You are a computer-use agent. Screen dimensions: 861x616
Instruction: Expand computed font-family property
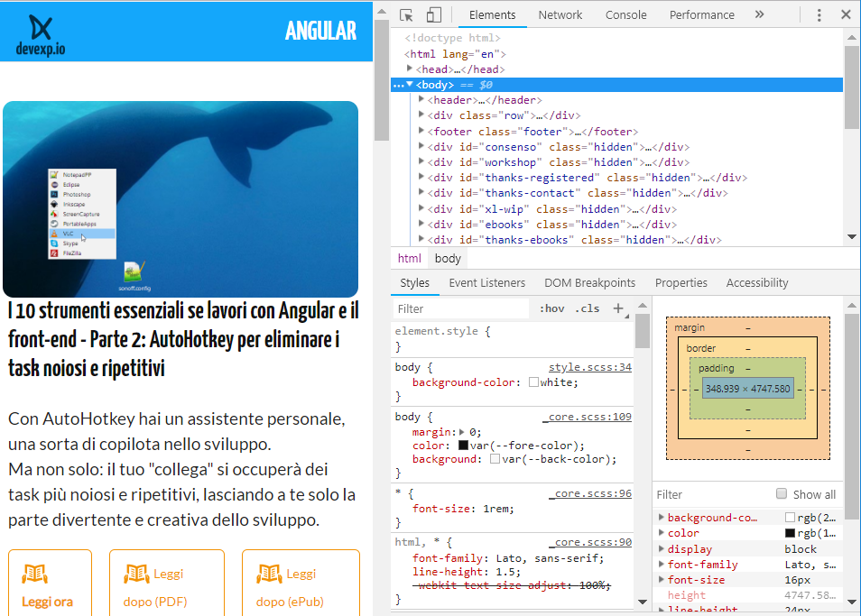[x=662, y=564]
